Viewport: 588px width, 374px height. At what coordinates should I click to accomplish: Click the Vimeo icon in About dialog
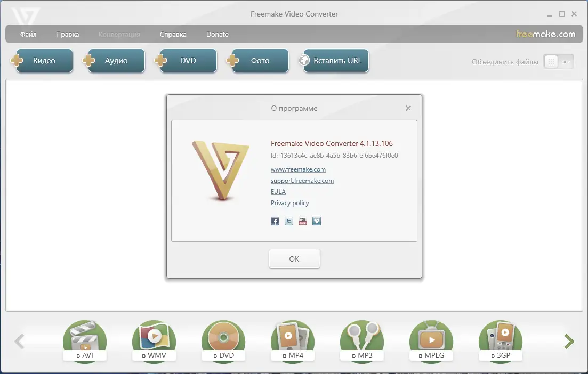(316, 221)
